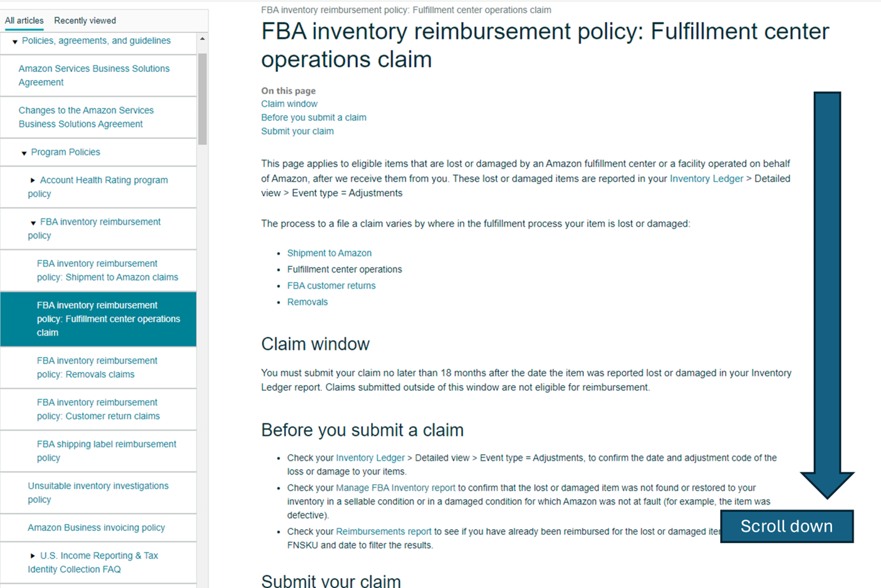This screenshot has width=881, height=588.
Task: Expand U.S. Income Reporting & Tax Identity FAQ
Action: pyautogui.click(x=33, y=556)
